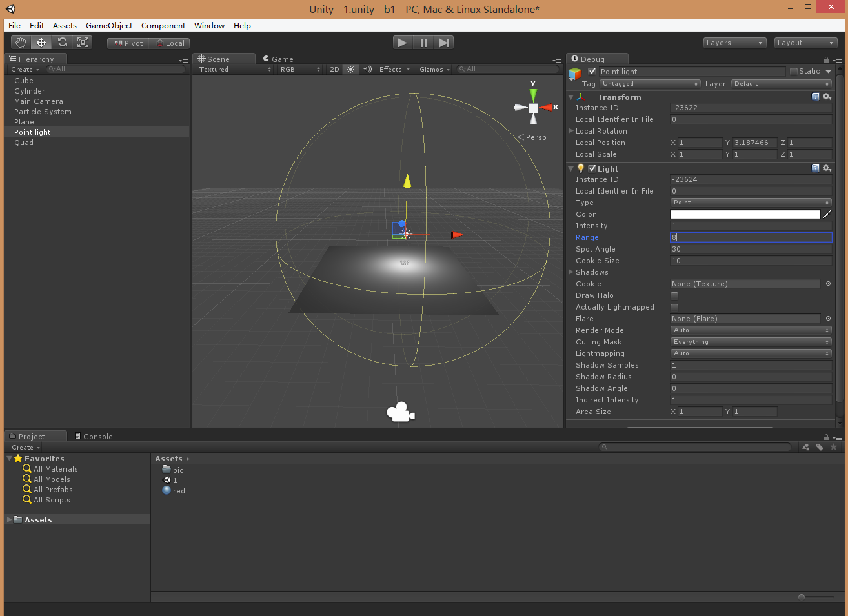Open the light Type dropdown
Screen dimensions: 848x616
click(x=751, y=203)
